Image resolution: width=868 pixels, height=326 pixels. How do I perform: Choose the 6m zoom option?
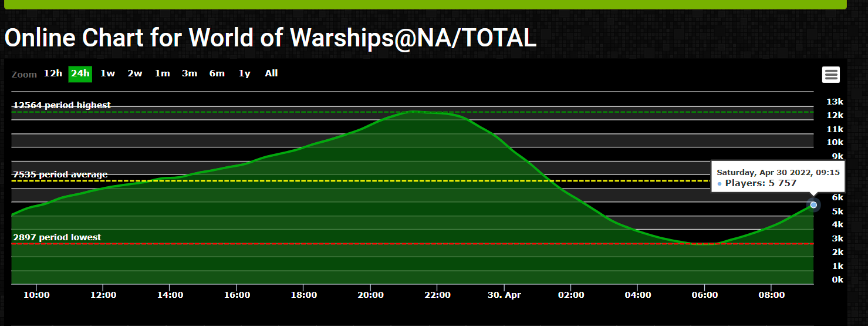(x=217, y=74)
